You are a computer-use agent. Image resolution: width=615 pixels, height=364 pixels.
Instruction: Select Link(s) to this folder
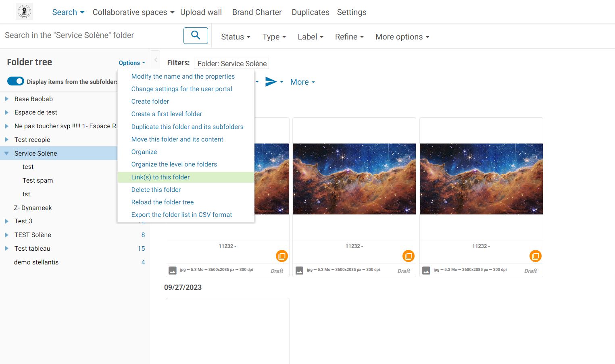161,177
